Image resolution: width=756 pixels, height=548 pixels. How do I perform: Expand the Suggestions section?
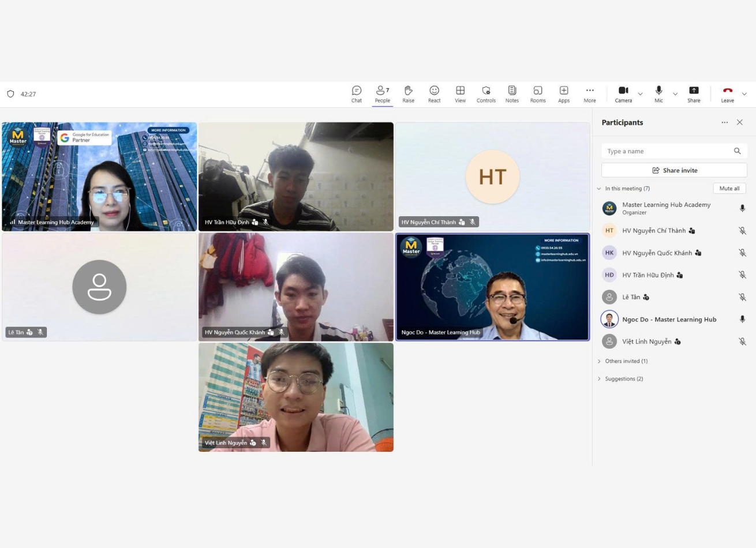point(623,379)
